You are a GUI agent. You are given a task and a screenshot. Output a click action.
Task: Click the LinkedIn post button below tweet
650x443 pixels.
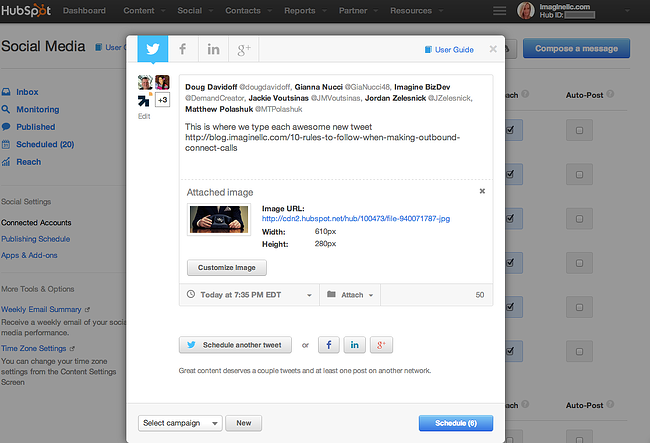tap(354, 345)
